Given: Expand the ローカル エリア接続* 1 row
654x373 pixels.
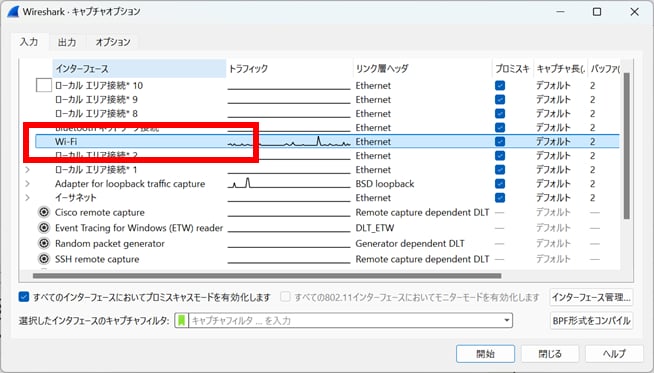Looking at the screenshot, I should [28, 169].
